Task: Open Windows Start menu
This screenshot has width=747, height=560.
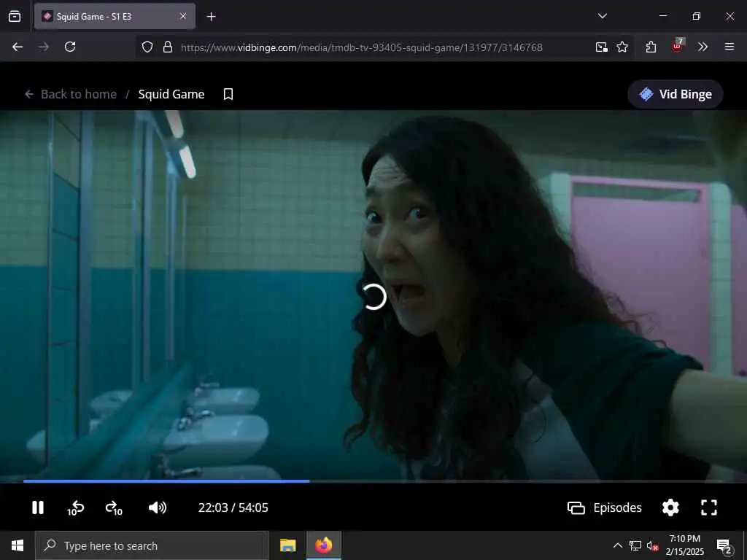Action: (18, 545)
